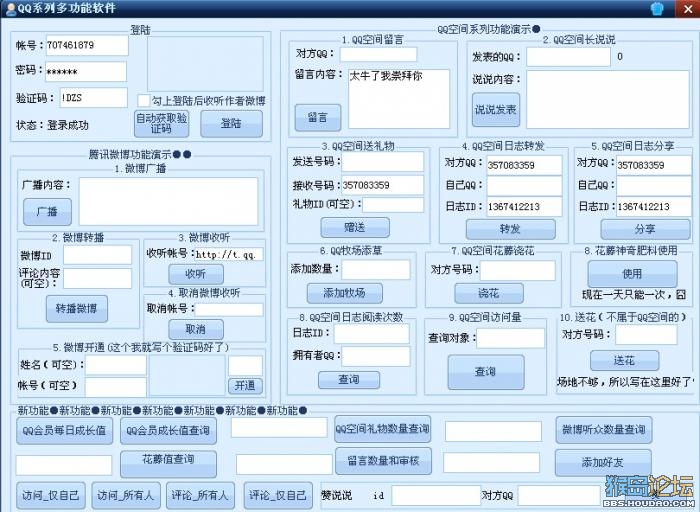Screen dimensions: 700x512
Task: Click the 浇花 button
Action: 489,293
